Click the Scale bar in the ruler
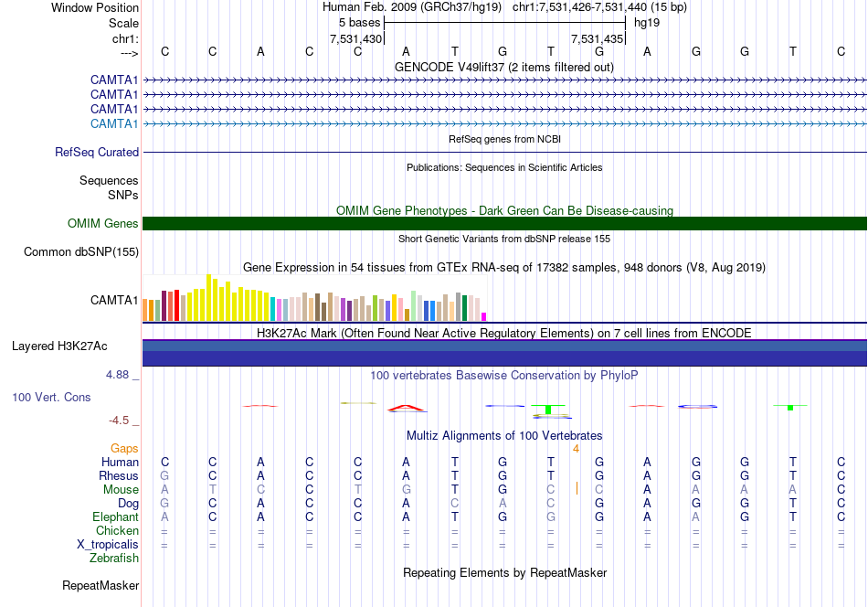 point(504,23)
